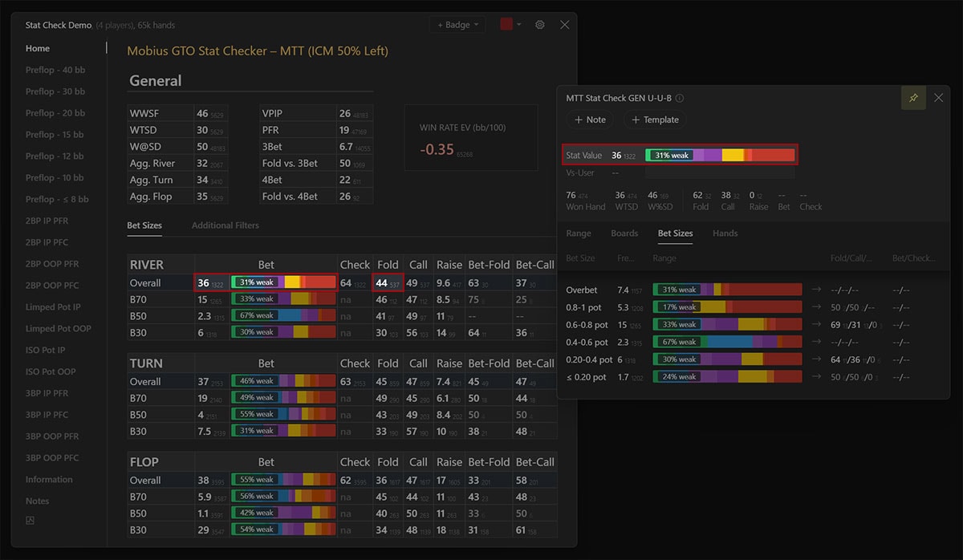Open Preflop - 15 bb section
This screenshot has width=963, height=560.
coord(55,135)
